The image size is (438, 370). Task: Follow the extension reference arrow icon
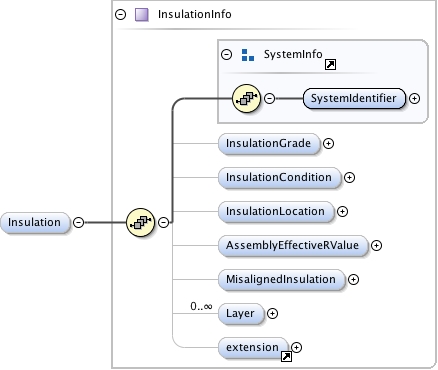(x=287, y=356)
